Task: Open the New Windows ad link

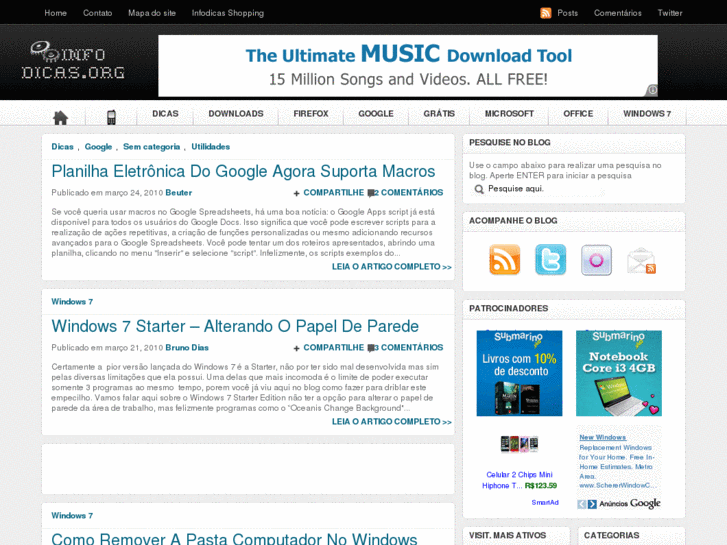Action: [x=602, y=437]
